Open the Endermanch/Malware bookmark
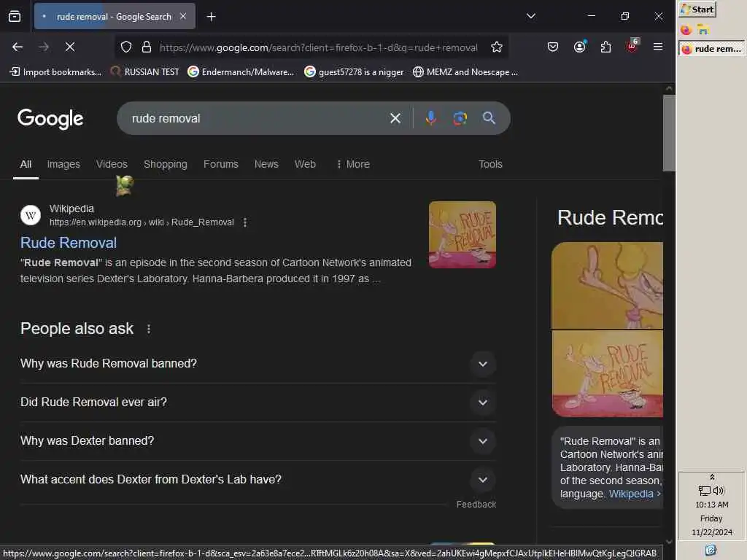Image resolution: width=747 pixels, height=560 pixels. [x=241, y=72]
